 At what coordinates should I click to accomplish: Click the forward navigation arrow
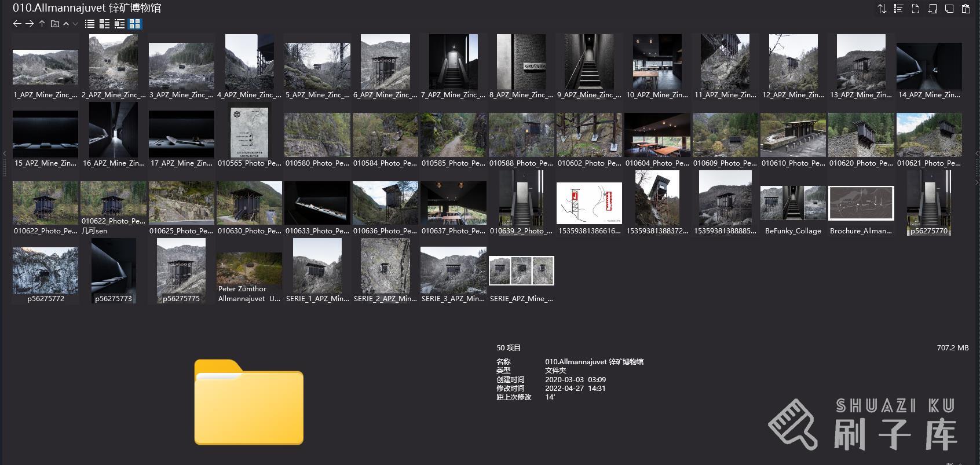tap(30, 24)
